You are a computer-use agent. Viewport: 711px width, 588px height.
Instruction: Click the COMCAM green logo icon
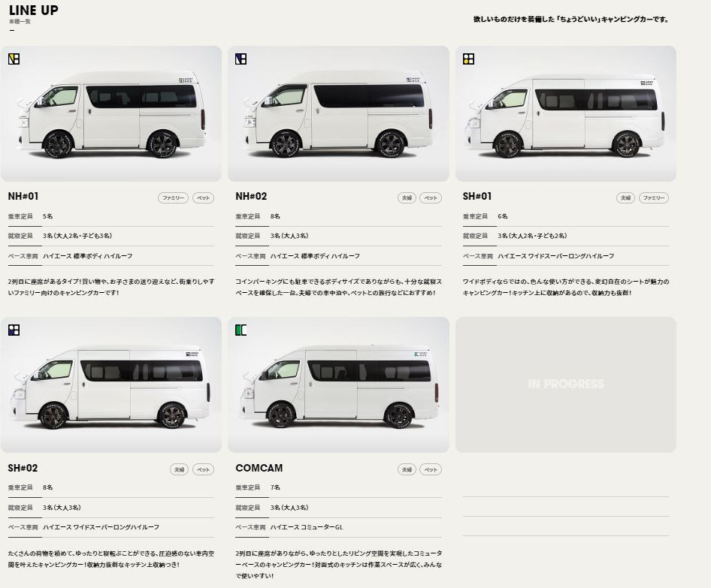pos(241,330)
